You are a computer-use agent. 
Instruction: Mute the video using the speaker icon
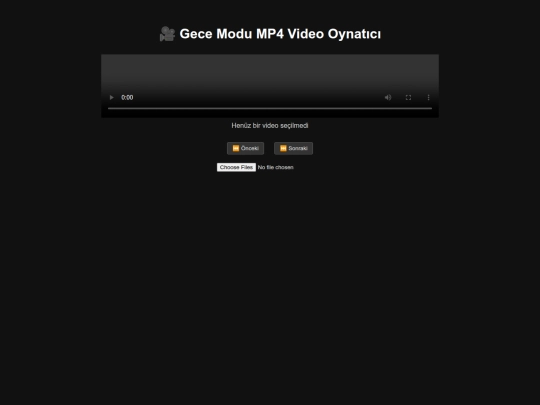coord(388,97)
